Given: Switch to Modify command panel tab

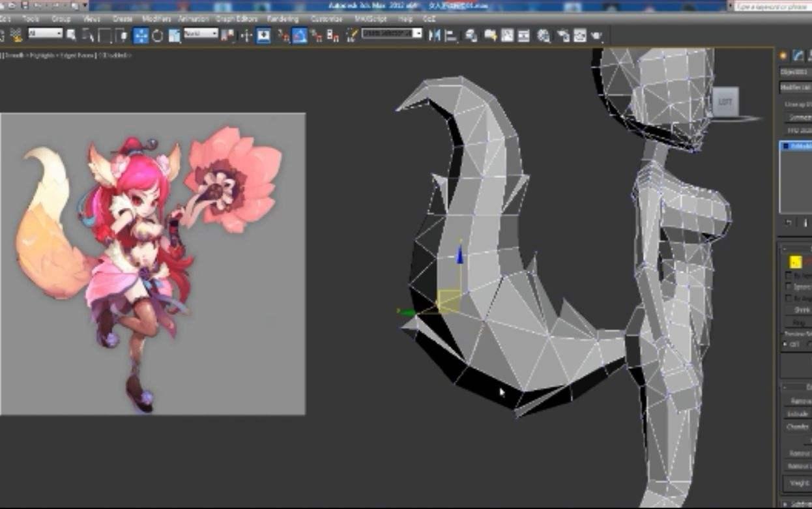Looking at the screenshot, I should [798, 56].
